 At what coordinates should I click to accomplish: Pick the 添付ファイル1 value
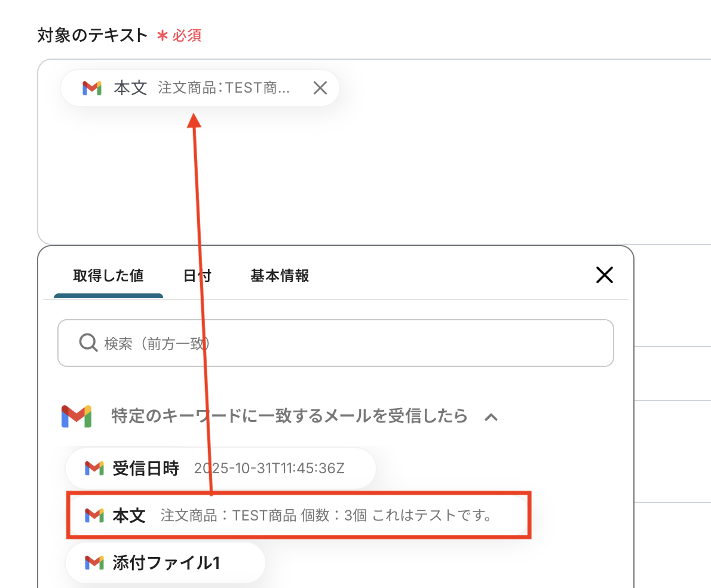point(166,562)
